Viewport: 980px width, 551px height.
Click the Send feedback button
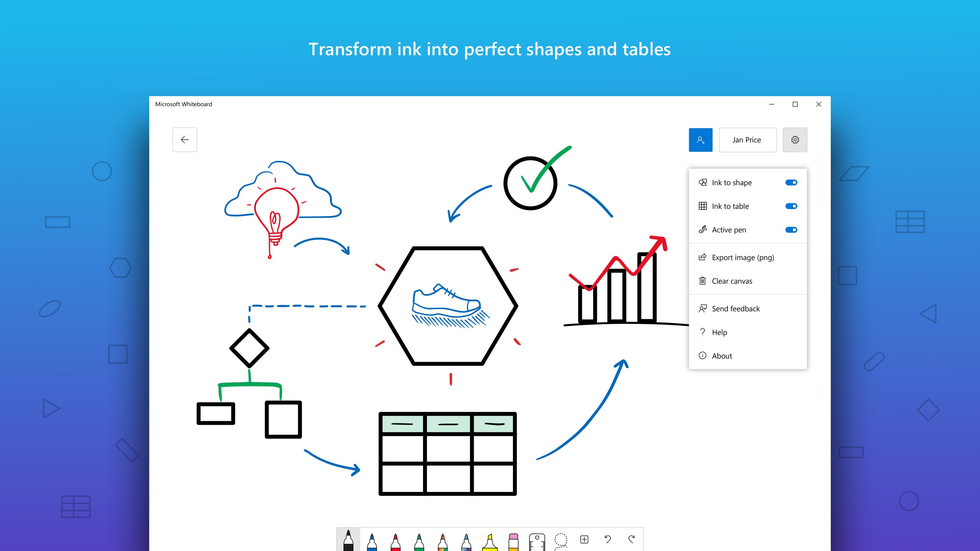[736, 308]
